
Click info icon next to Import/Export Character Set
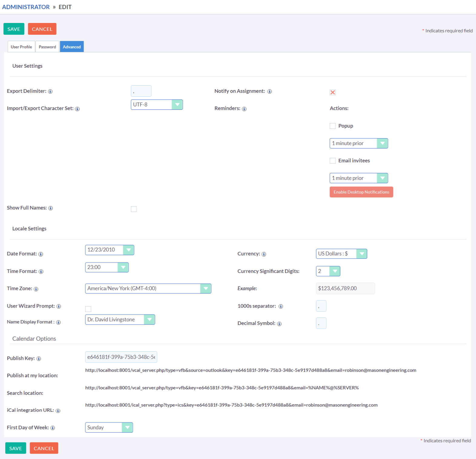click(x=77, y=109)
